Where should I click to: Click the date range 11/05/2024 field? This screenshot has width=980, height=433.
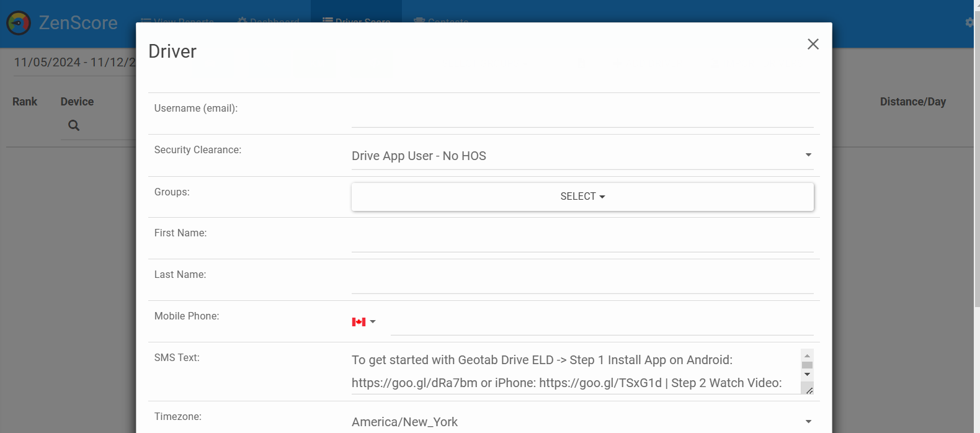[x=74, y=63]
